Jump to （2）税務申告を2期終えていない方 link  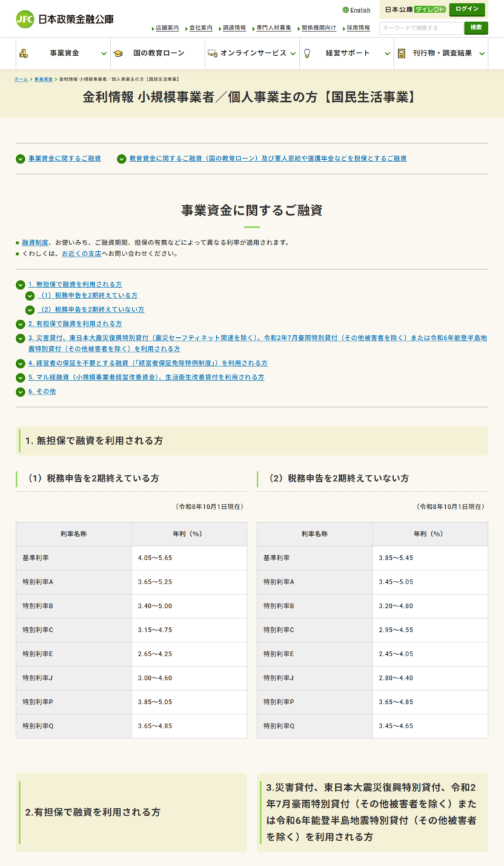pyautogui.click(x=91, y=310)
